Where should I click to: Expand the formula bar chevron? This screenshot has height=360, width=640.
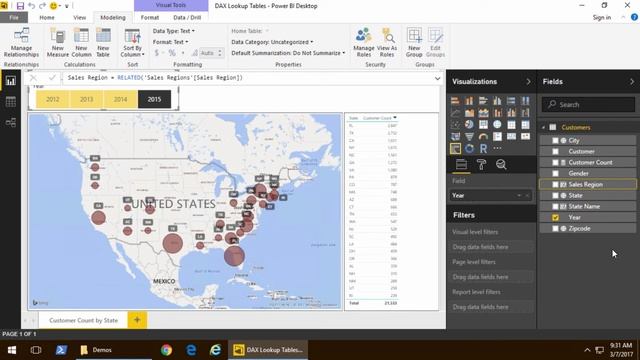point(438,78)
